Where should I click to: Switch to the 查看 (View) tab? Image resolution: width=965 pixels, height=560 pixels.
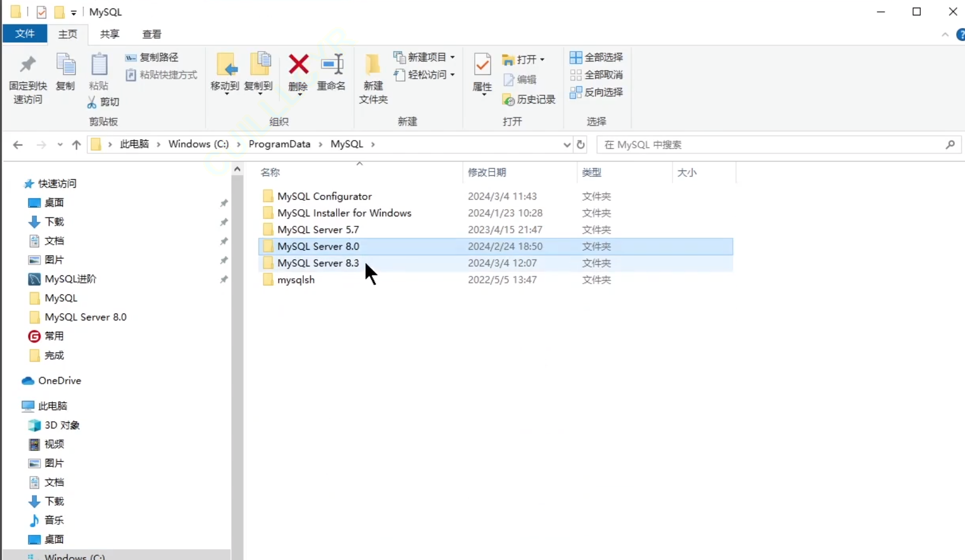(x=152, y=34)
